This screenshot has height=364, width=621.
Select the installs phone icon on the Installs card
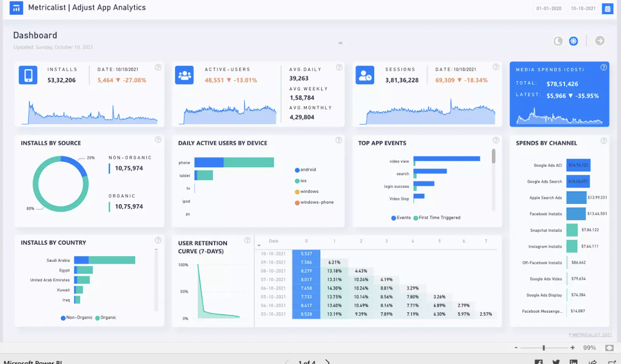[28, 74]
